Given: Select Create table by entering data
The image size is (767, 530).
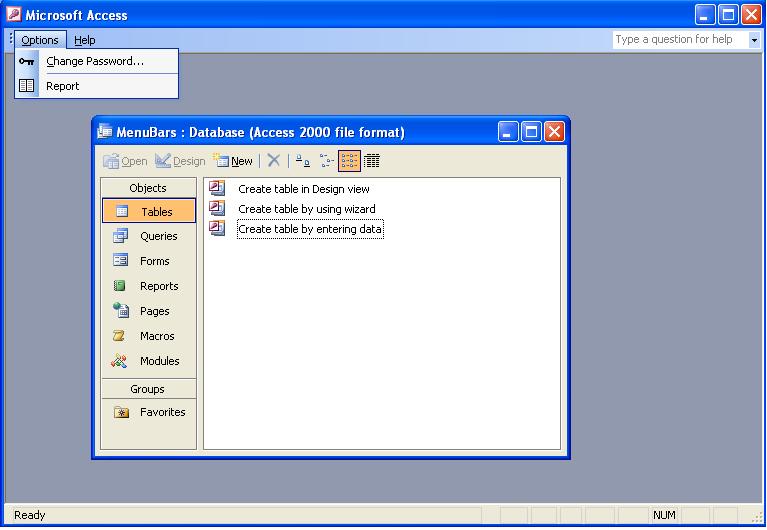Looking at the screenshot, I should tap(310, 229).
